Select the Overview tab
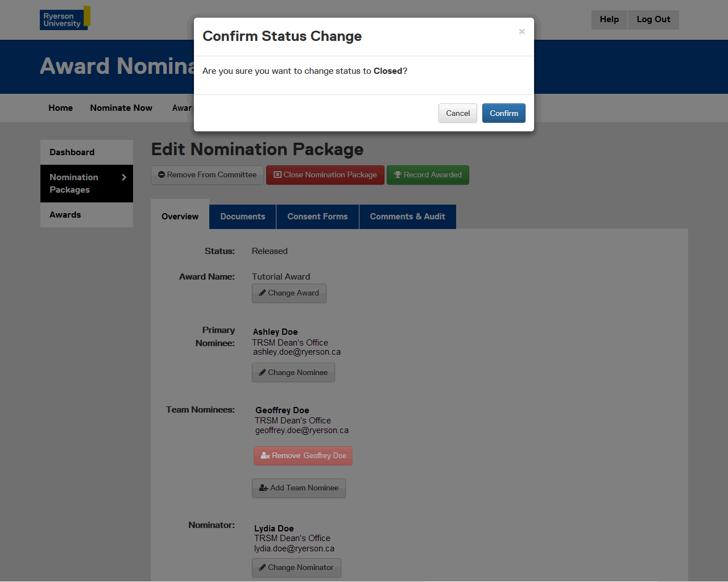This screenshot has height=582, width=728. click(x=180, y=217)
